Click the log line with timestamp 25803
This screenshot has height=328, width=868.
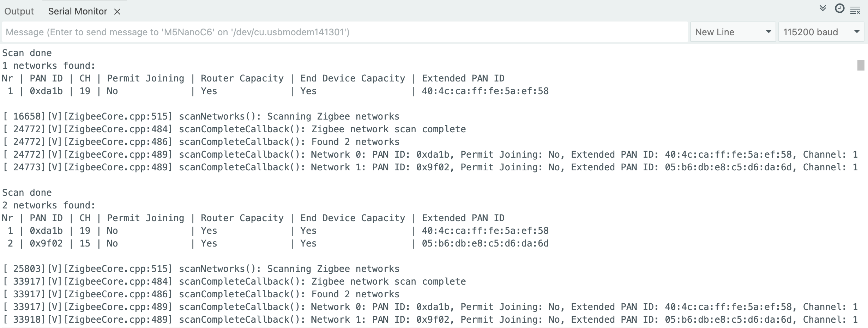click(201, 269)
